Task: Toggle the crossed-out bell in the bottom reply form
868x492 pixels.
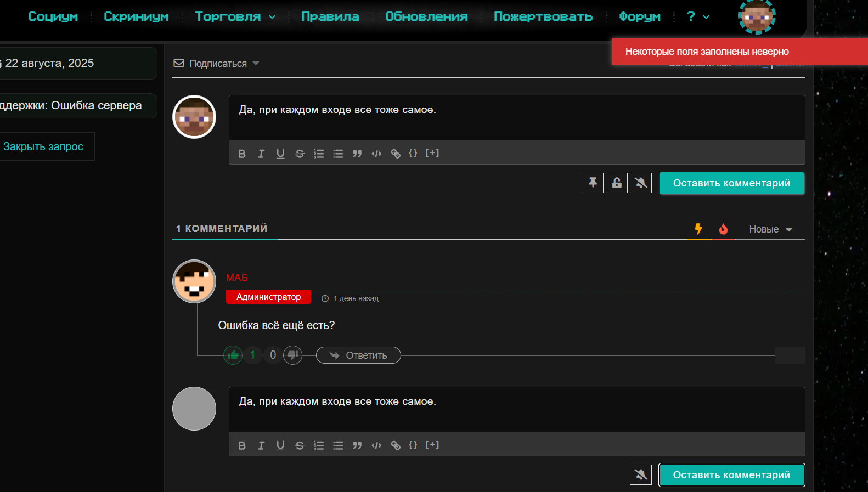Action: [641, 474]
